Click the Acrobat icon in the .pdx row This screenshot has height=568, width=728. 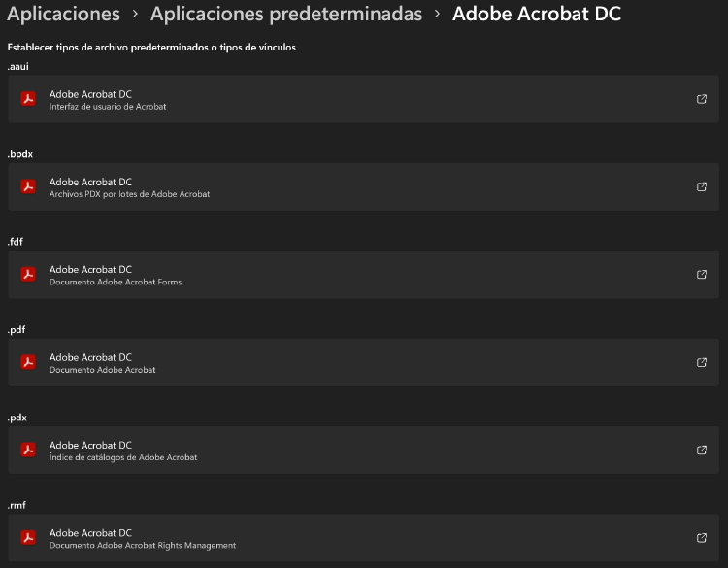[29, 450]
